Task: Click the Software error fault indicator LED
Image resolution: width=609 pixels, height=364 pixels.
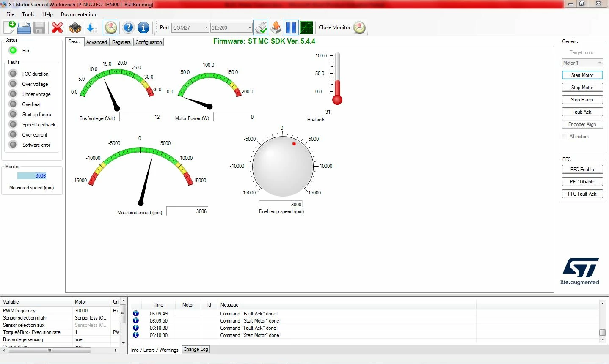Action: tap(13, 145)
